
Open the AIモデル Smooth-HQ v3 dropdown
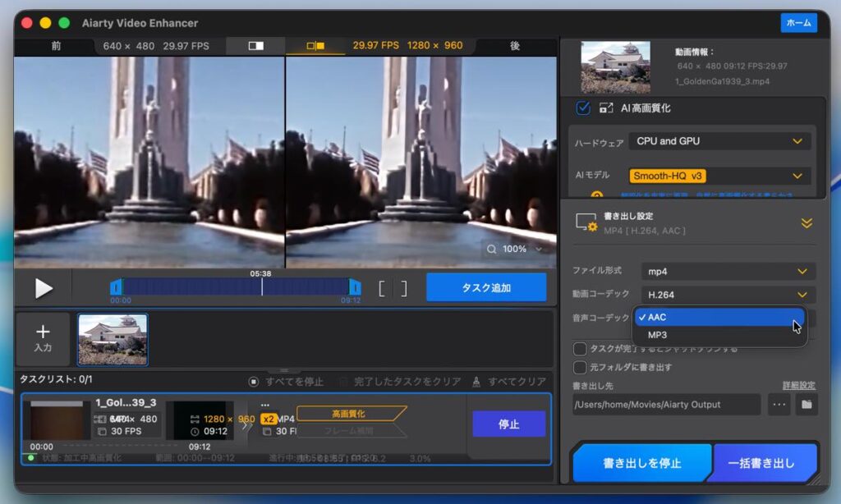pyautogui.click(x=719, y=176)
